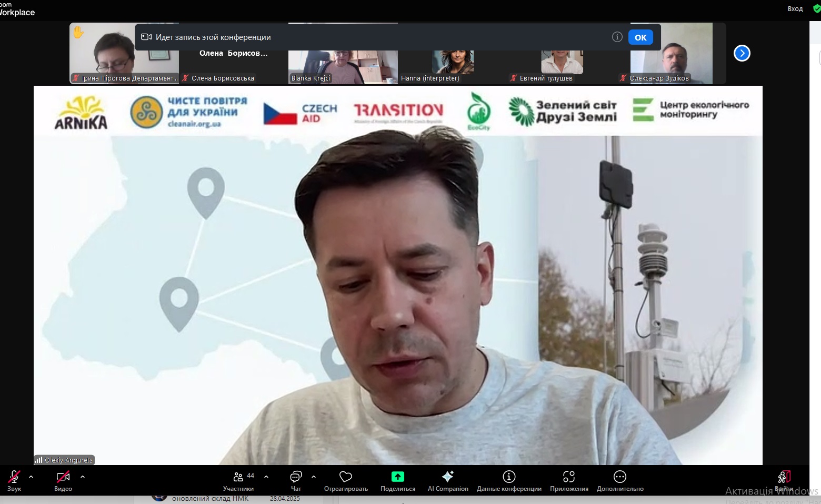Dismiss recording notice with OK button
Image resolution: width=821 pixels, height=504 pixels.
click(x=640, y=37)
